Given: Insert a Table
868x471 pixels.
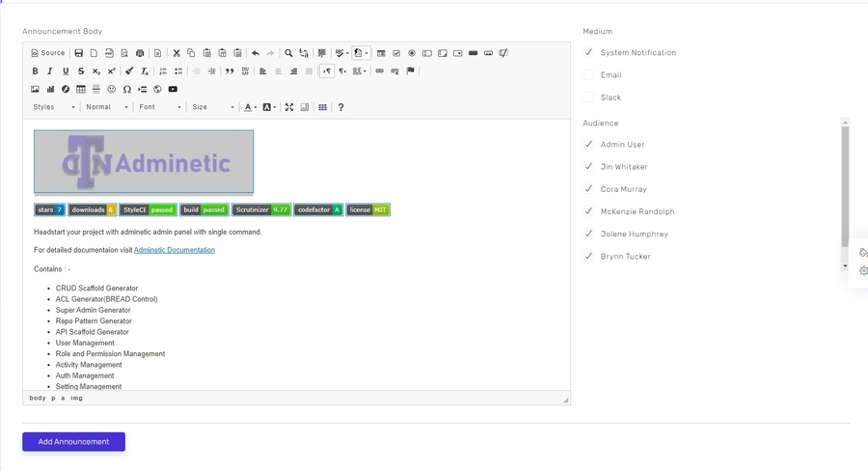Looking at the screenshot, I should [x=81, y=89].
